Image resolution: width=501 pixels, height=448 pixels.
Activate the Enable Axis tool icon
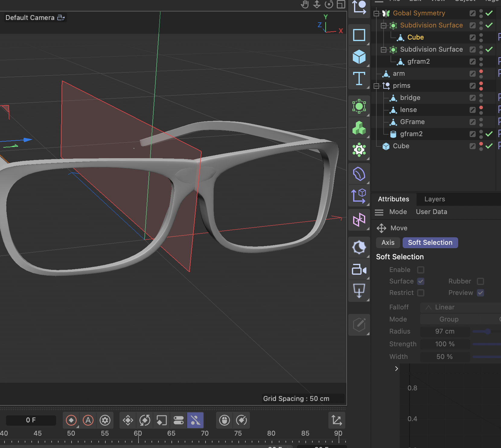click(x=359, y=196)
